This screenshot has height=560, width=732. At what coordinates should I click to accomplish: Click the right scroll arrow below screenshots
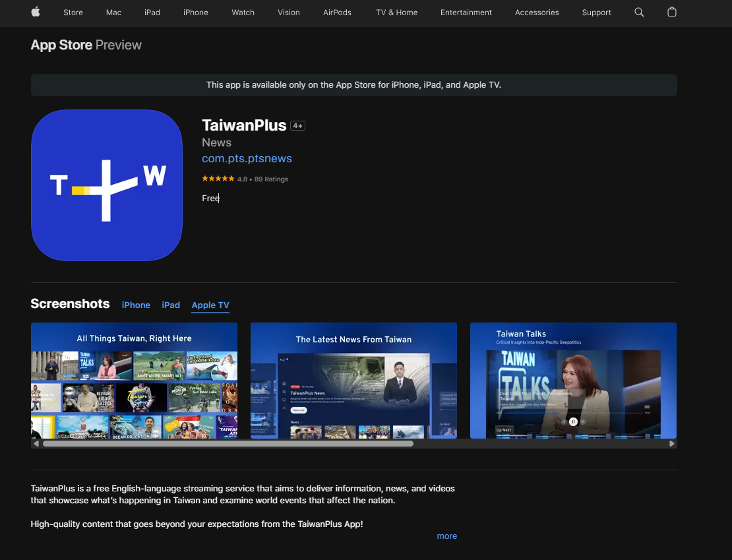point(672,443)
